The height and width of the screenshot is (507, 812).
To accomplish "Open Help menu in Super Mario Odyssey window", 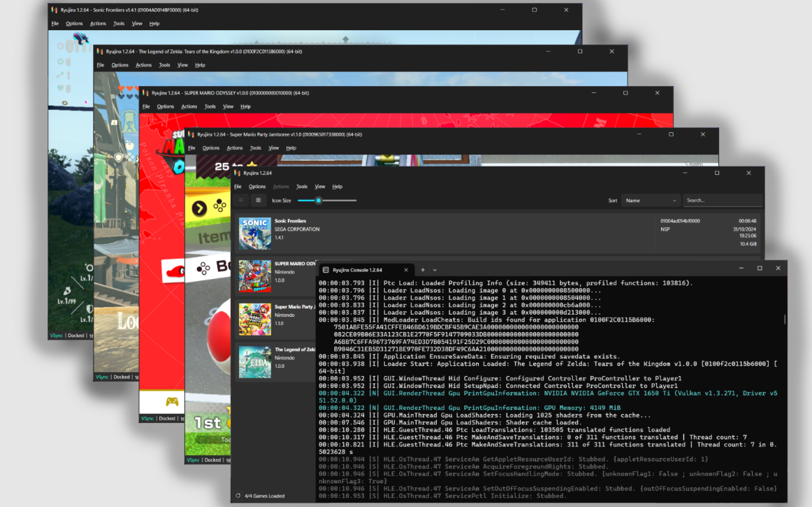I will click(245, 106).
